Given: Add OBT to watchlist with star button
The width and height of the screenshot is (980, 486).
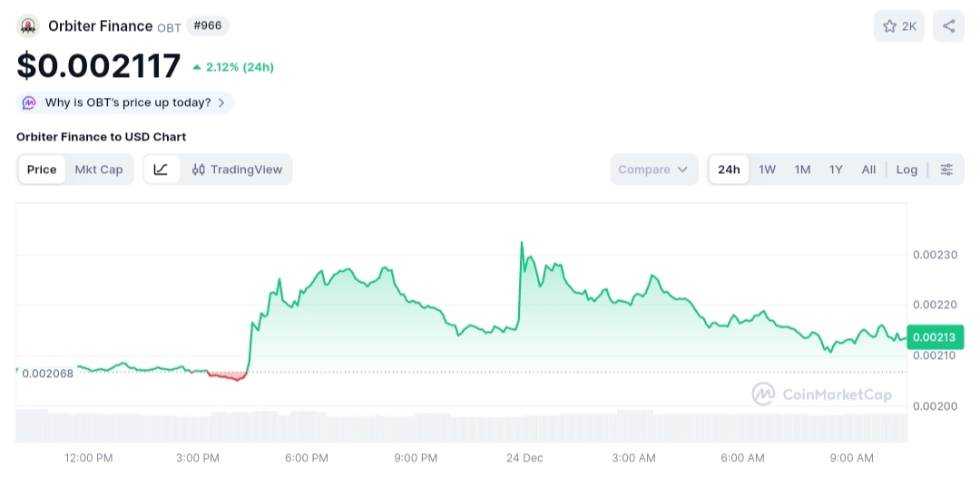Looking at the screenshot, I should (898, 26).
